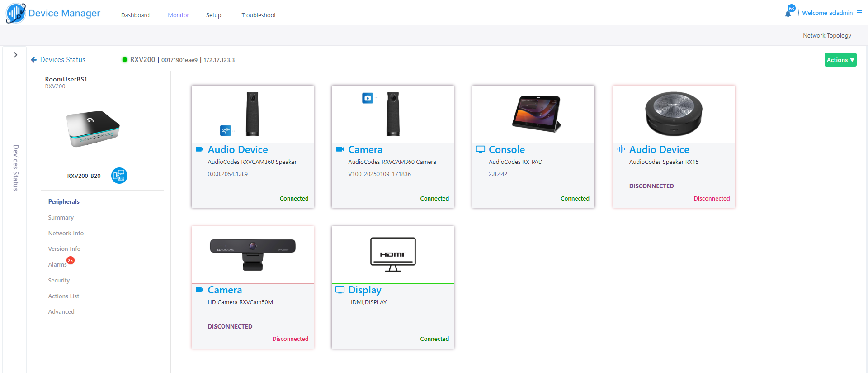Click the Speaker RX15 device image
868x373 pixels.
[x=674, y=114]
